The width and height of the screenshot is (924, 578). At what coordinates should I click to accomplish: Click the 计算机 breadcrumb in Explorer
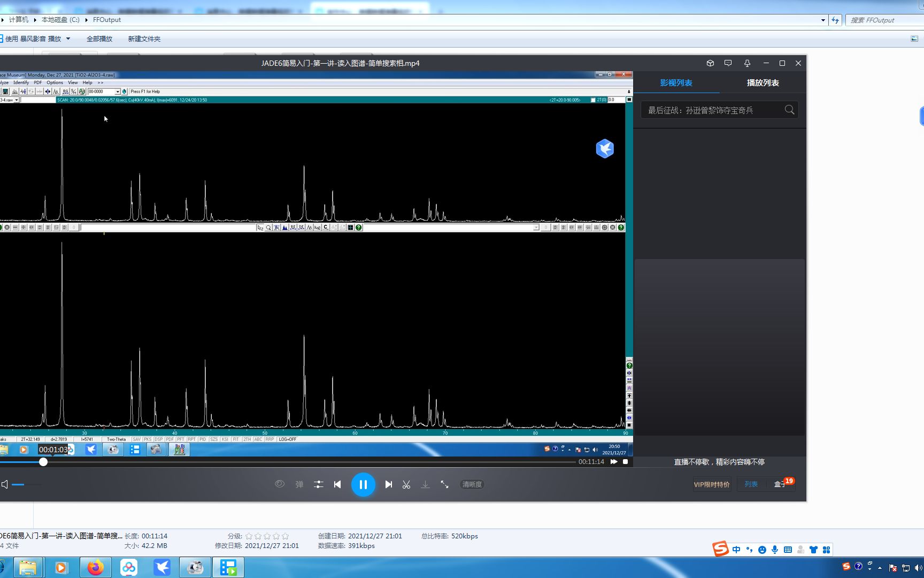19,20
